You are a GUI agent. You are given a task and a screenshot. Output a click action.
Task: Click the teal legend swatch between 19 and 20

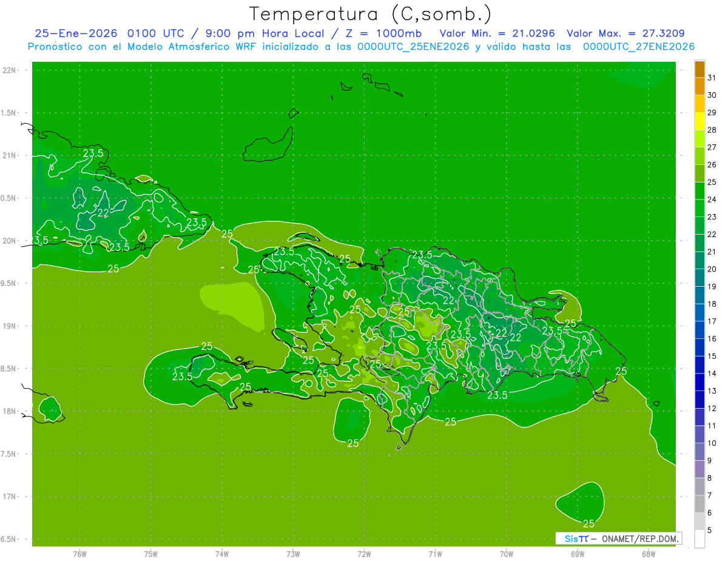point(699,278)
